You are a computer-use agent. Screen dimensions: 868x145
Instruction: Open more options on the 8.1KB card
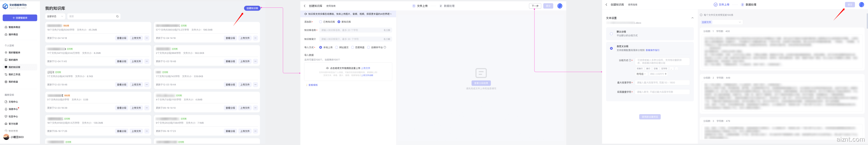[x=147, y=85]
